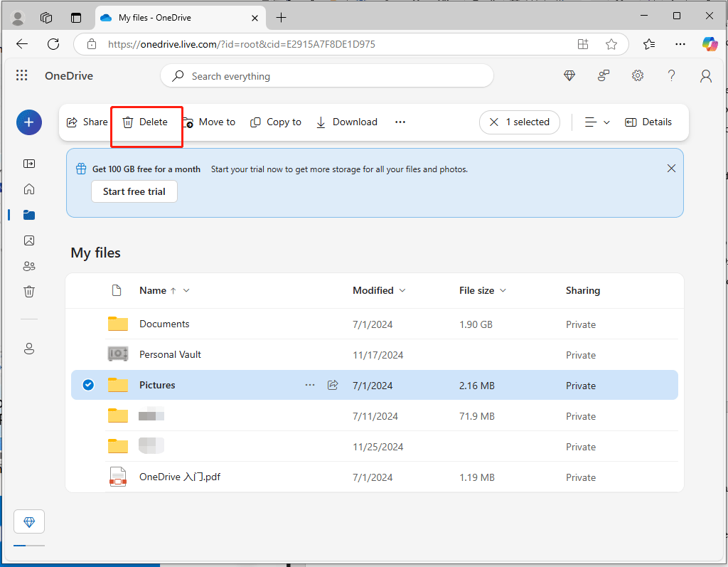
Task: Click the browser address bar URL
Action: pyautogui.click(x=242, y=44)
